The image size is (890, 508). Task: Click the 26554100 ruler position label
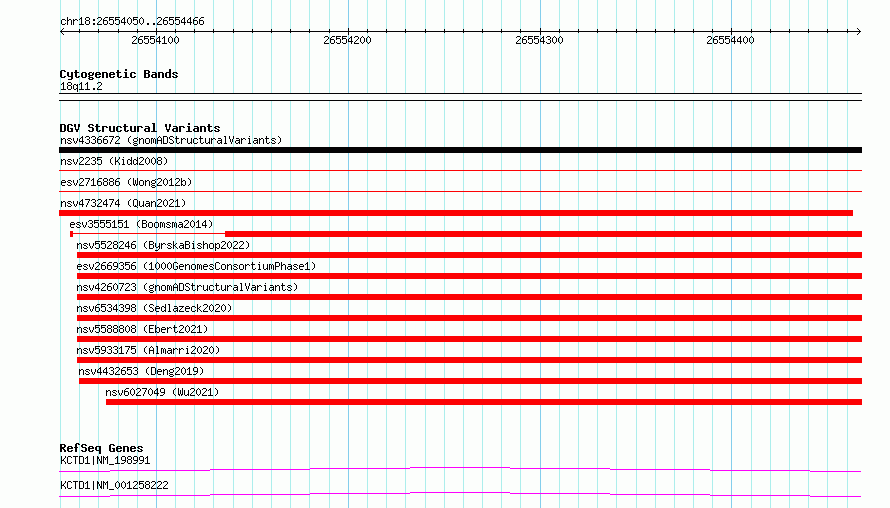point(155,40)
